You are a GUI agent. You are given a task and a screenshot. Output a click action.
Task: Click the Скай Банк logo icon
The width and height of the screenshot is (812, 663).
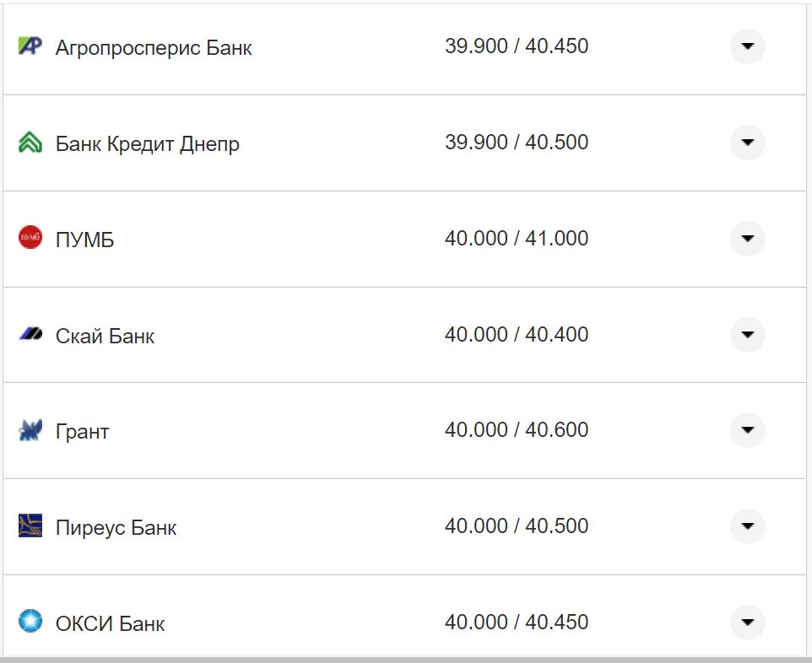tap(30, 335)
